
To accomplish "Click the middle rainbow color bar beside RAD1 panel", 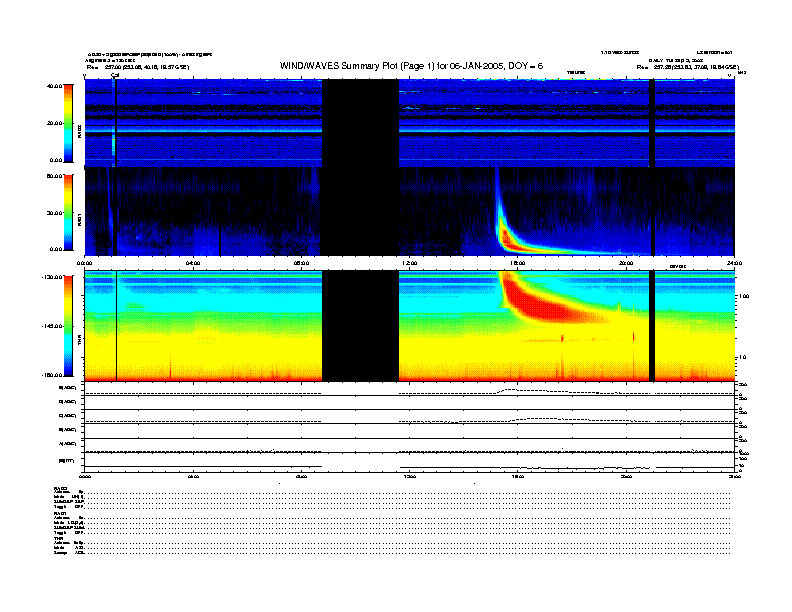I will (68, 212).
